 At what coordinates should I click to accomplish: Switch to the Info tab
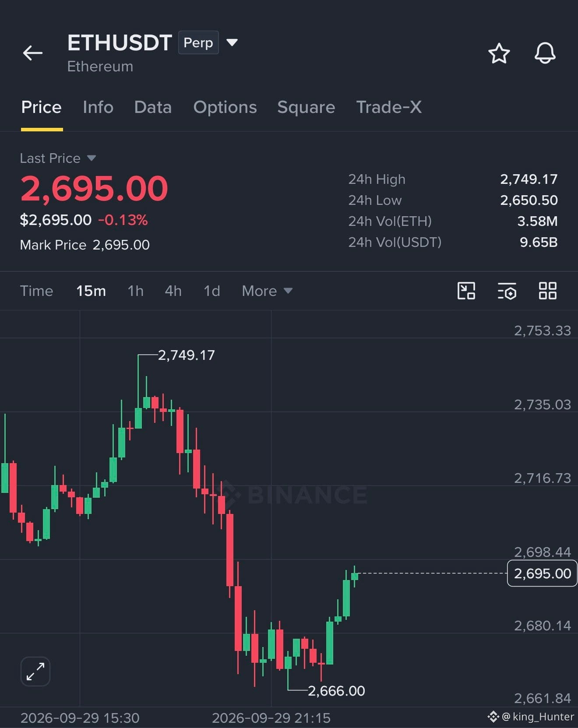pos(98,107)
